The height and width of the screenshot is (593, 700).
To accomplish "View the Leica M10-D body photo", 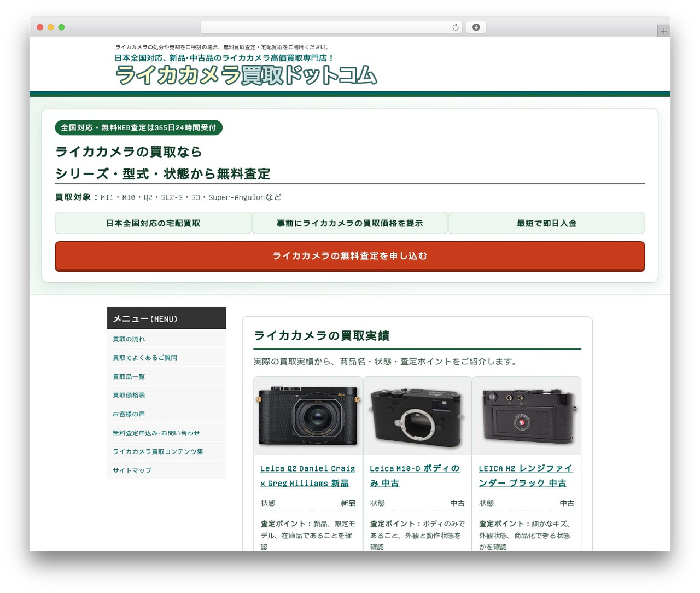I will (x=417, y=416).
